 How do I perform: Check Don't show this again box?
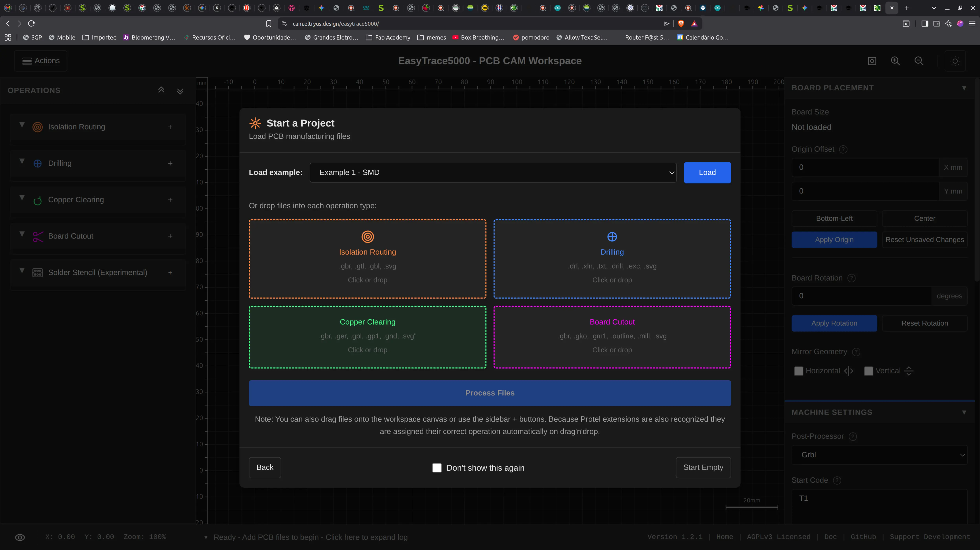tap(437, 467)
